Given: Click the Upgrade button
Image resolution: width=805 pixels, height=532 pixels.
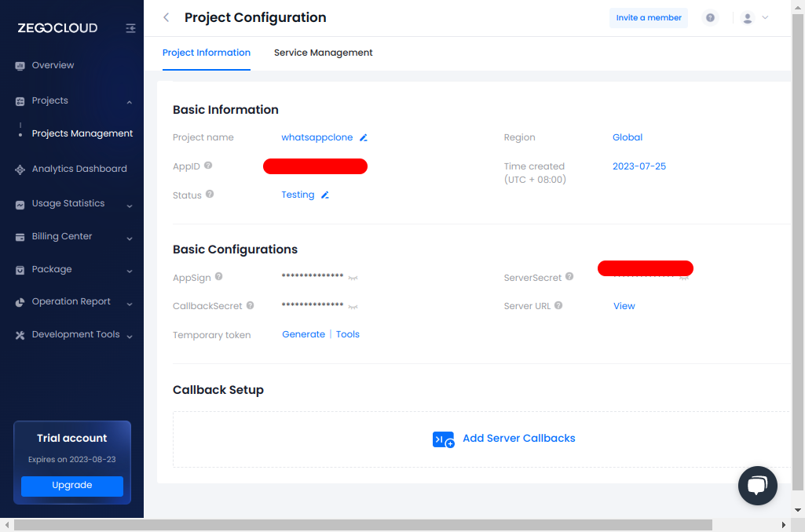Looking at the screenshot, I should [72, 486].
